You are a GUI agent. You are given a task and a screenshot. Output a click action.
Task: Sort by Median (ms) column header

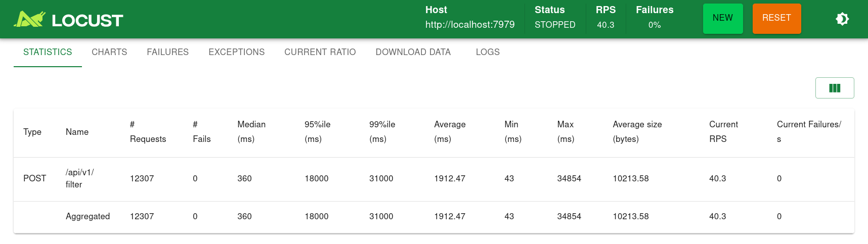pos(251,131)
